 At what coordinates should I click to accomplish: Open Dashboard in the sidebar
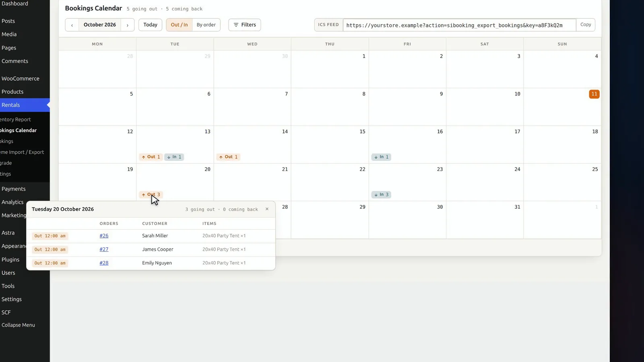(x=15, y=4)
